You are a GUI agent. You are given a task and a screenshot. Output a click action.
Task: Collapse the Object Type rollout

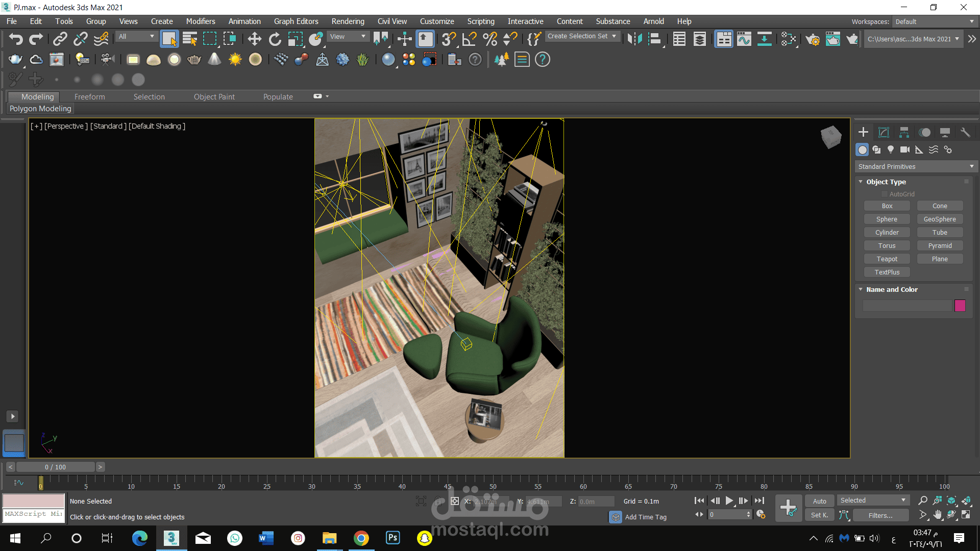pos(861,182)
